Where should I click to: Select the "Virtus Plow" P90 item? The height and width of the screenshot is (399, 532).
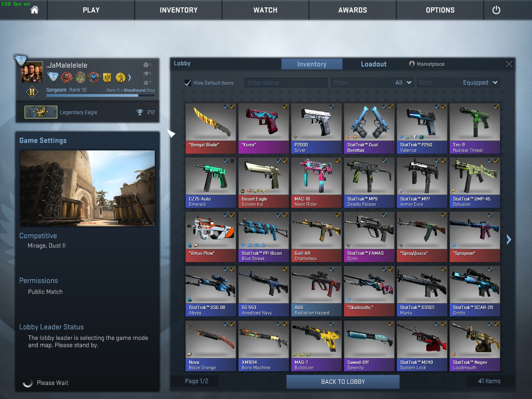[x=211, y=237]
